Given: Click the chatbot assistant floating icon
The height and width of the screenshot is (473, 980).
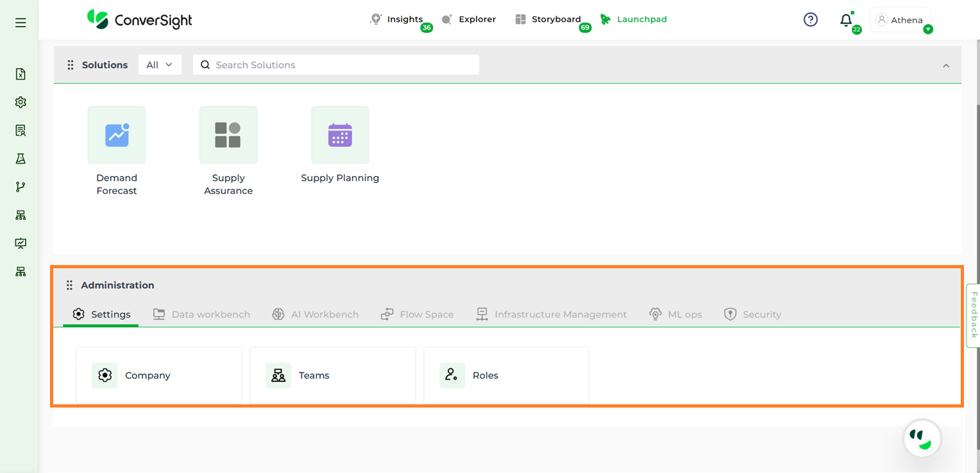Looking at the screenshot, I should [922, 439].
